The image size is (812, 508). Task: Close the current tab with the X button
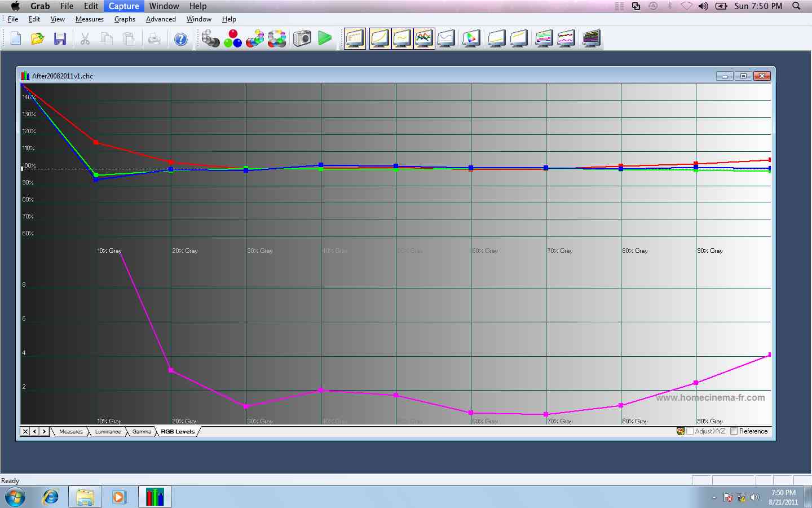[x=25, y=432]
